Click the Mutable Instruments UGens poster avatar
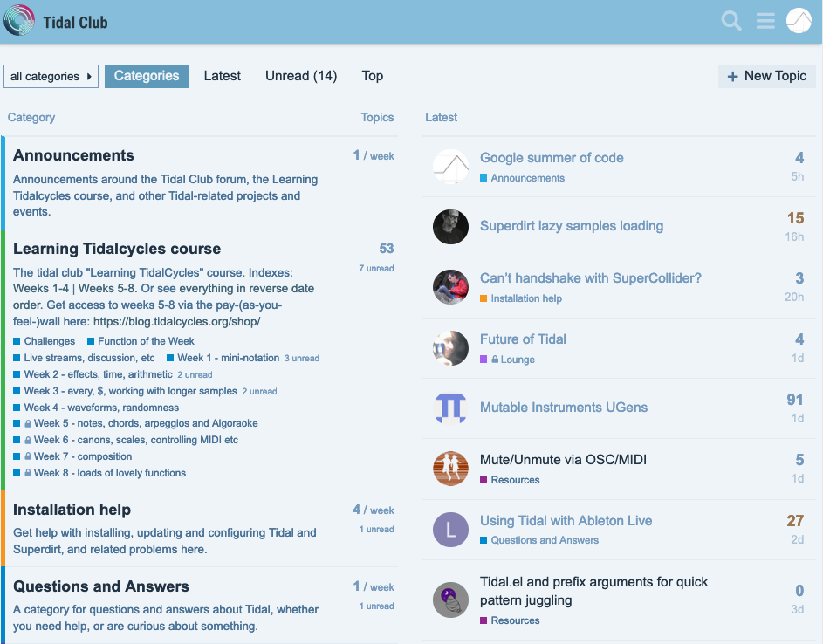Viewport: 823px width, 644px height. tap(450, 408)
